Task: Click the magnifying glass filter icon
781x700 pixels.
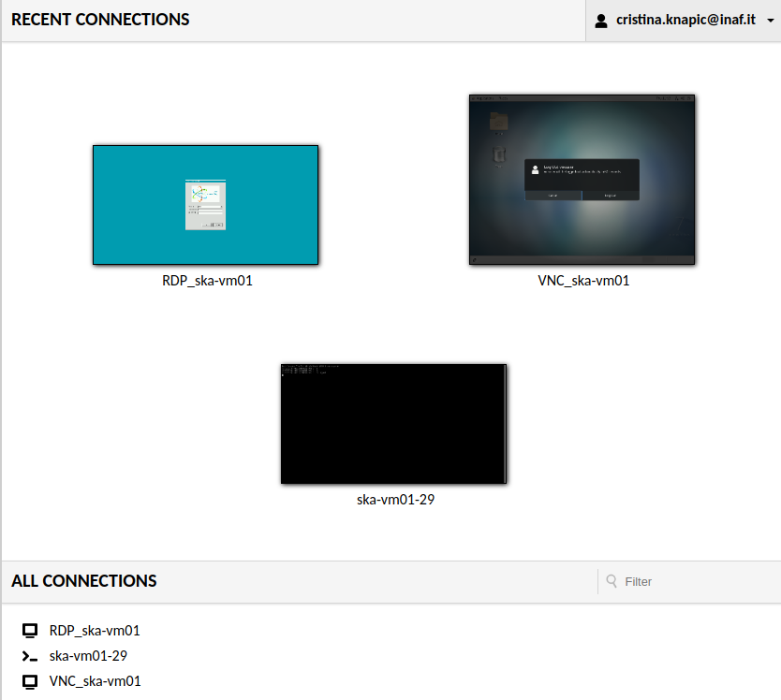Action: pyautogui.click(x=612, y=581)
